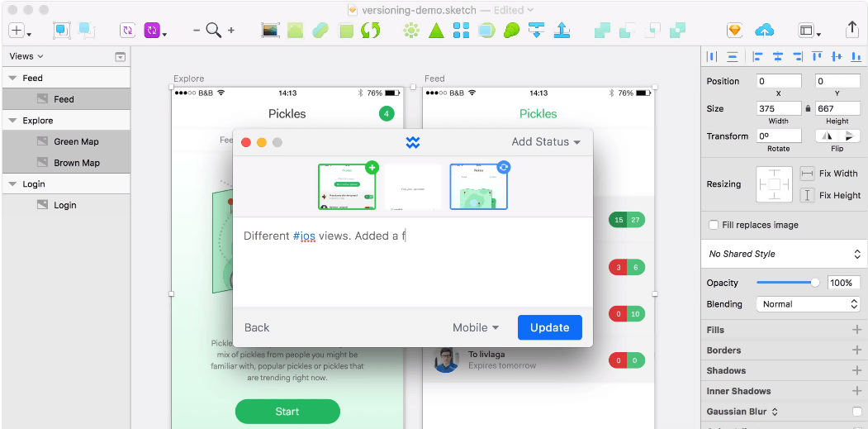868x429 pixels.
Task: Click the Export share arrow icon
Action: (x=852, y=30)
